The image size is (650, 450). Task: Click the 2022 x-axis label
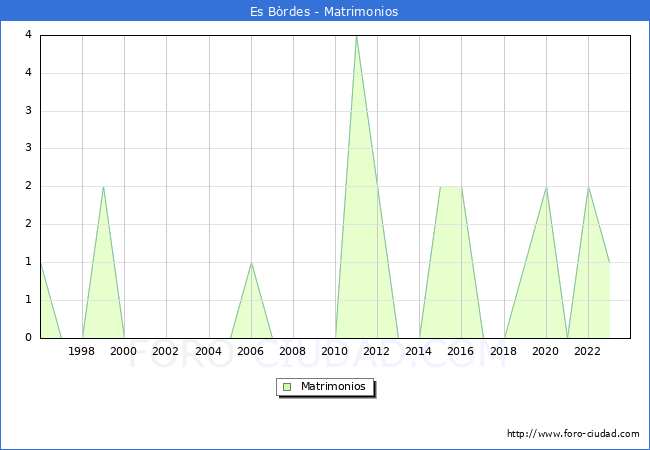(588, 351)
